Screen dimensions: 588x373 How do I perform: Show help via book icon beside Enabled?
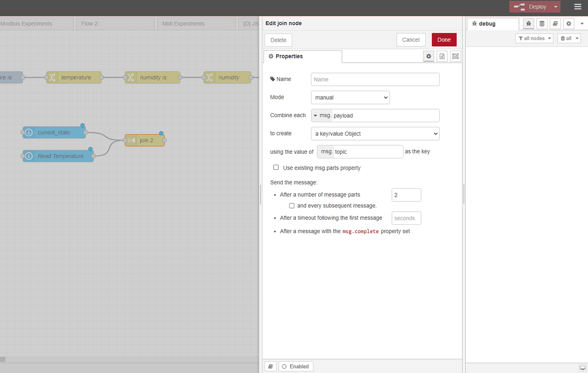click(271, 367)
